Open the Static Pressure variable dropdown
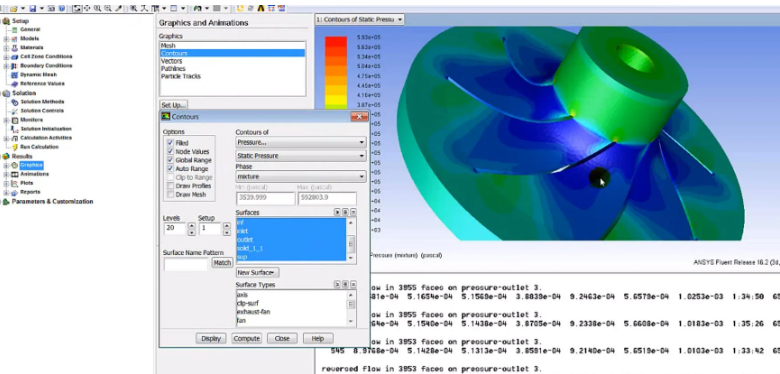 [301, 156]
